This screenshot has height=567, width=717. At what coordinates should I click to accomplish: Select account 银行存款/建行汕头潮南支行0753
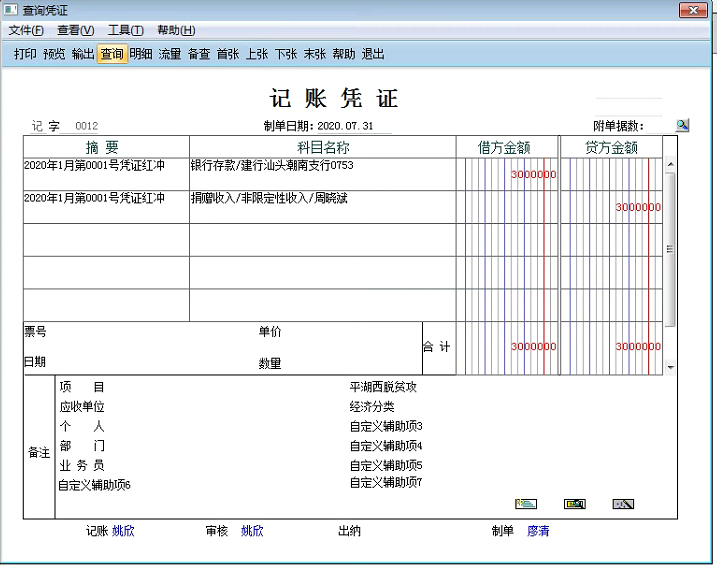272,166
